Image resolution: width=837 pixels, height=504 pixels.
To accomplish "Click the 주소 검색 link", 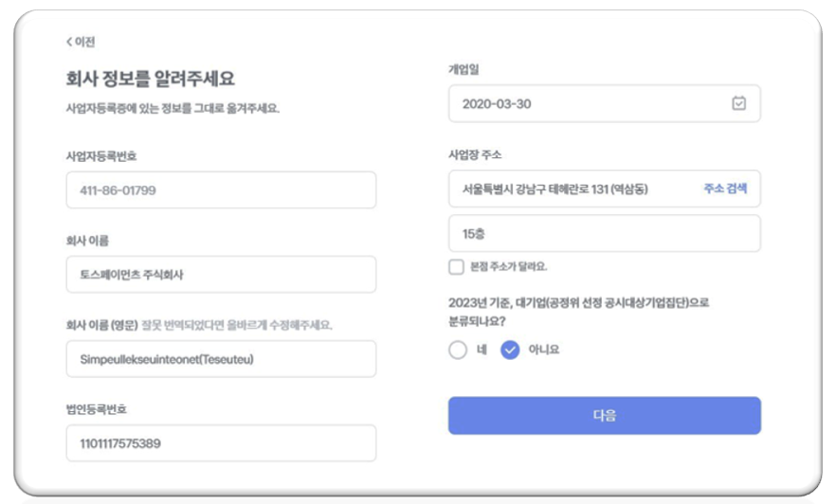I will (x=725, y=189).
